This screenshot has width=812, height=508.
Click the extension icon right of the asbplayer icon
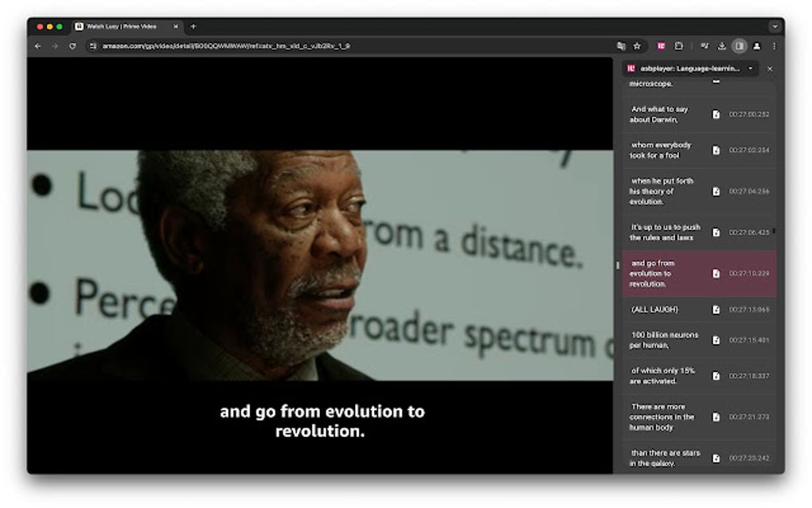coord(678,45)
